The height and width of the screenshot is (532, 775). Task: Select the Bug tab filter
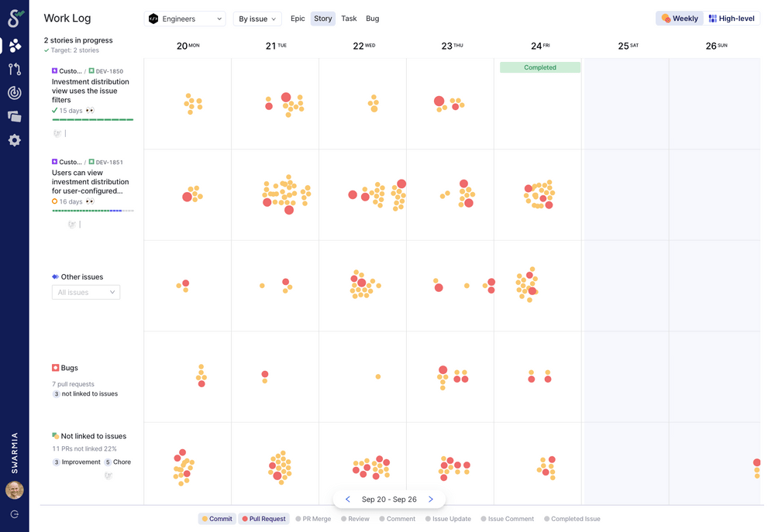[372, 18]
